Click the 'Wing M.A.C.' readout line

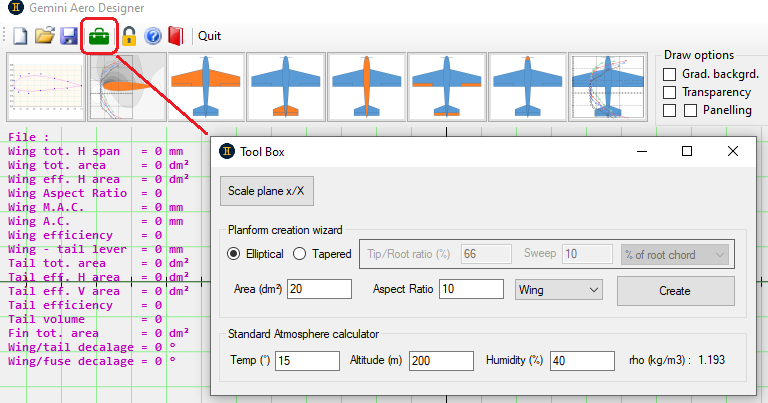pos(96,207)
